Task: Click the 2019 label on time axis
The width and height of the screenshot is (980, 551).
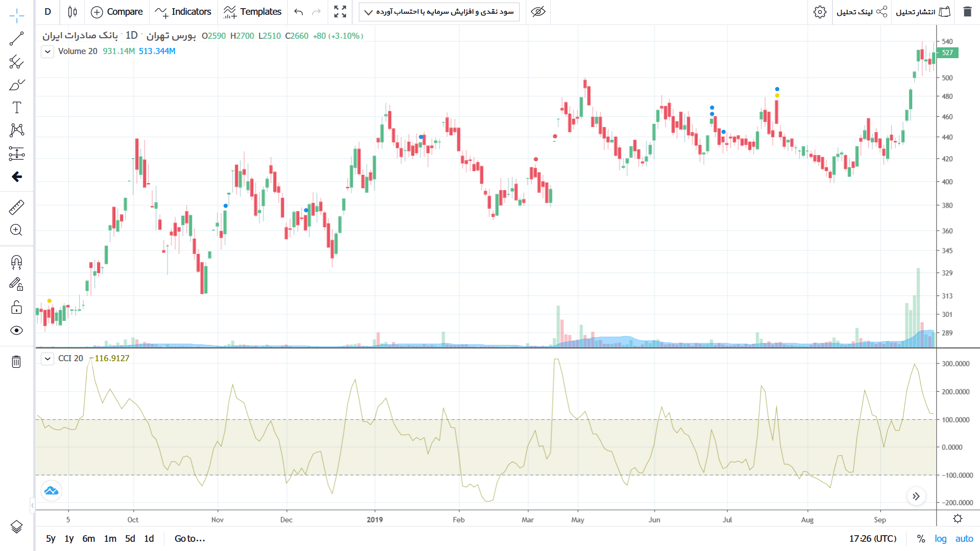Action: (x=375, y=520)
